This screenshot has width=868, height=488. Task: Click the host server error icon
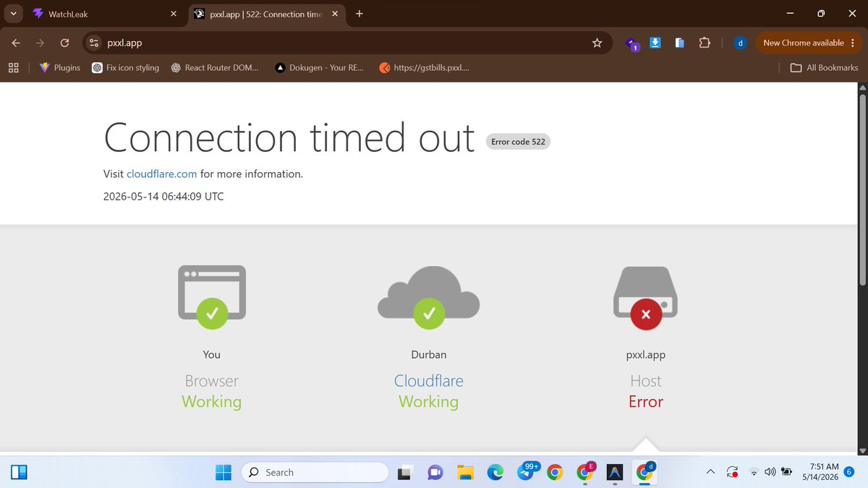(x=646, y=296)
